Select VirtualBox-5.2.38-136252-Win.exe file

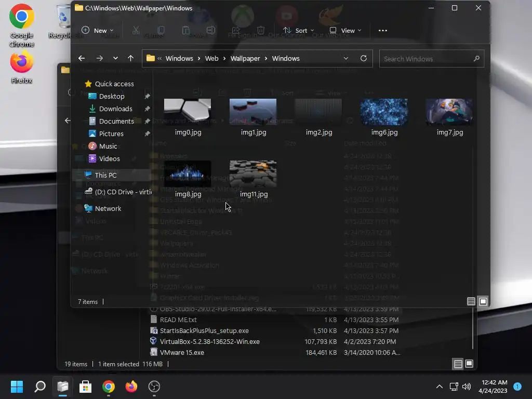point(209,341)
